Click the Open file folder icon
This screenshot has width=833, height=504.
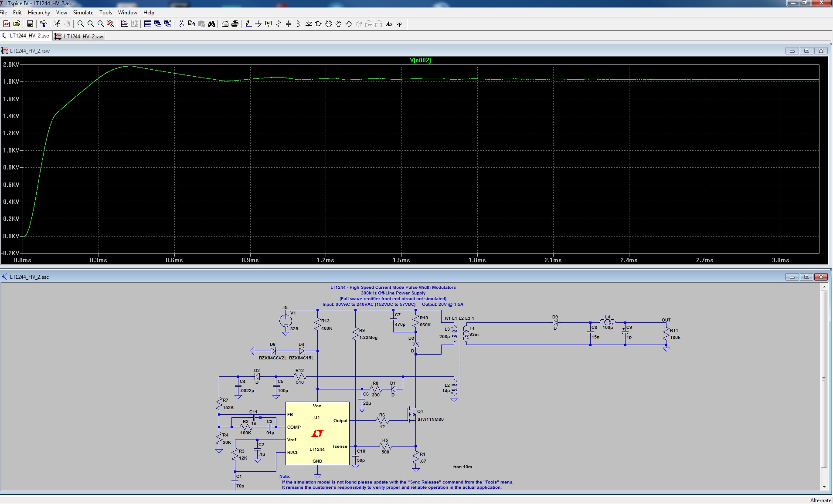coord(17,24)
